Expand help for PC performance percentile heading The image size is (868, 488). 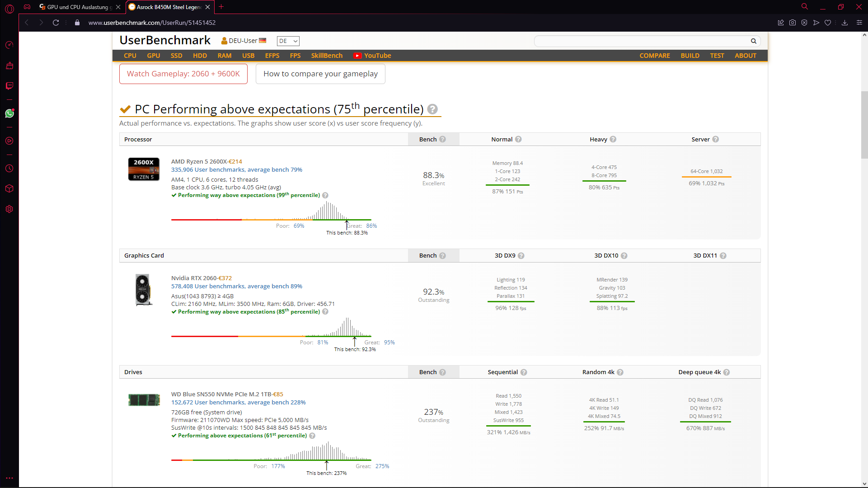[x=432, y=109]
